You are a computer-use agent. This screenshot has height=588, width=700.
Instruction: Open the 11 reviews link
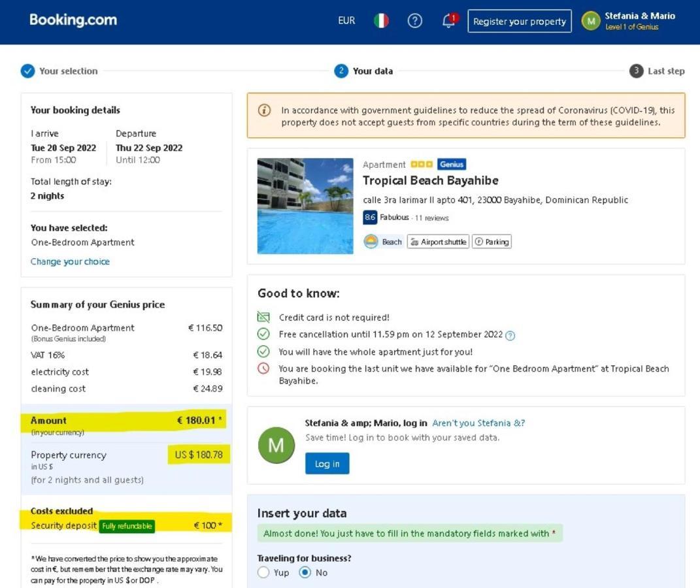click(x=431, y=218)
